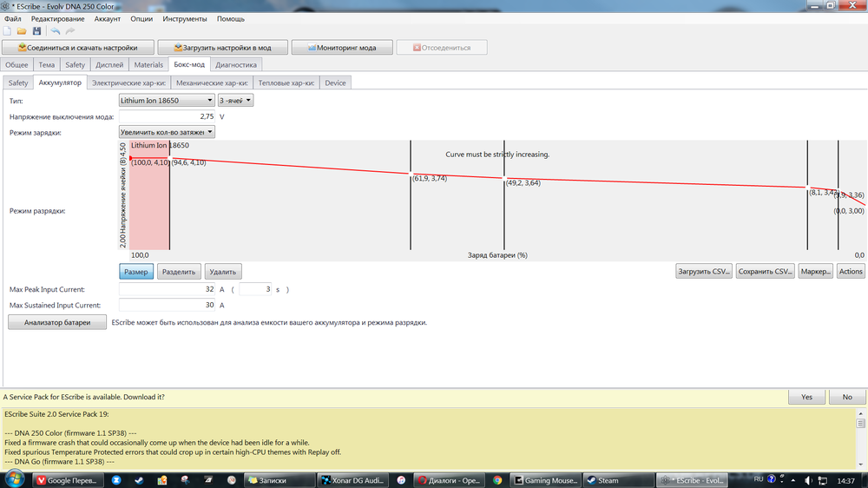Open Анализатор батареи
This screenshot has width=868, height=488.
pyautogui.click(x=57, y=322)
